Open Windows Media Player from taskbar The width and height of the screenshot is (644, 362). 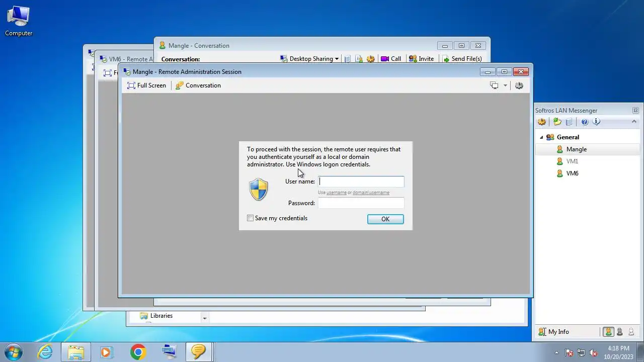[x=107, y=352]
